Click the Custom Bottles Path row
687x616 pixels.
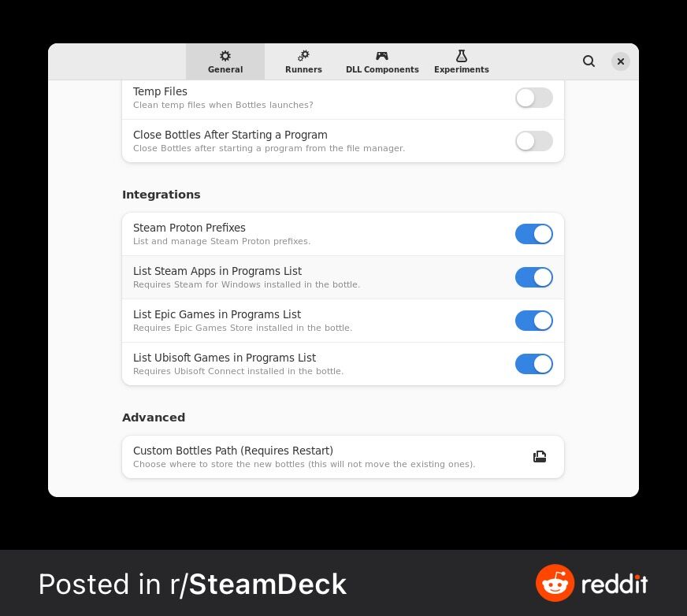coord(343,457)
